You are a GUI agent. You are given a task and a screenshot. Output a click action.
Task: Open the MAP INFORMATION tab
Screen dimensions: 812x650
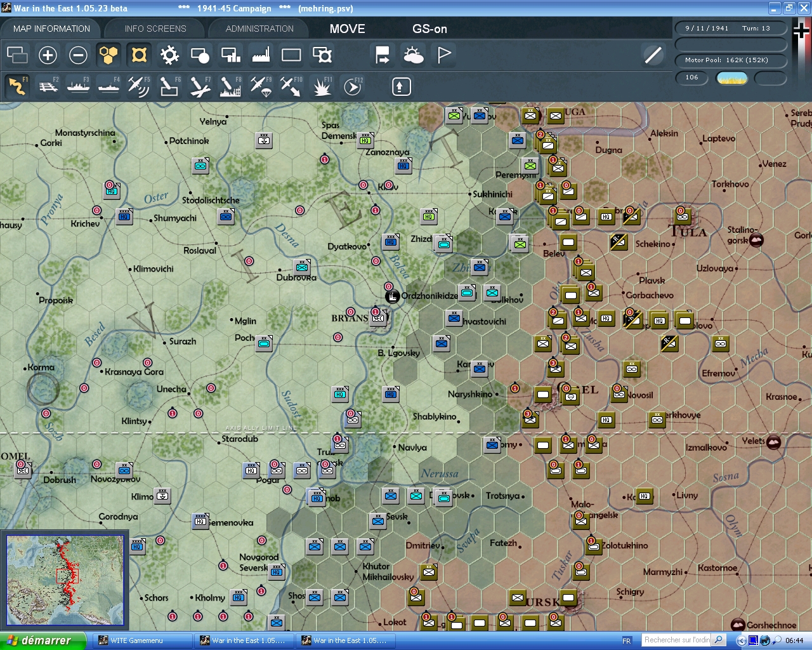pos(51,29)
